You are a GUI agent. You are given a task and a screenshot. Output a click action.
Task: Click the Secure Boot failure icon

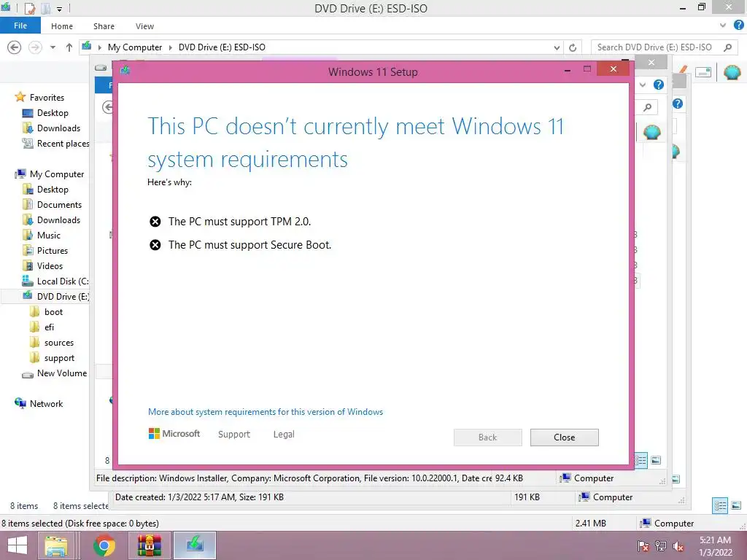(x=155, y=245)
